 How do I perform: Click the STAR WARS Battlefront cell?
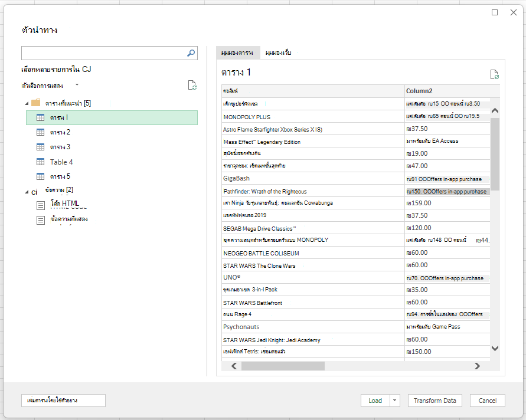click(313, 303)
